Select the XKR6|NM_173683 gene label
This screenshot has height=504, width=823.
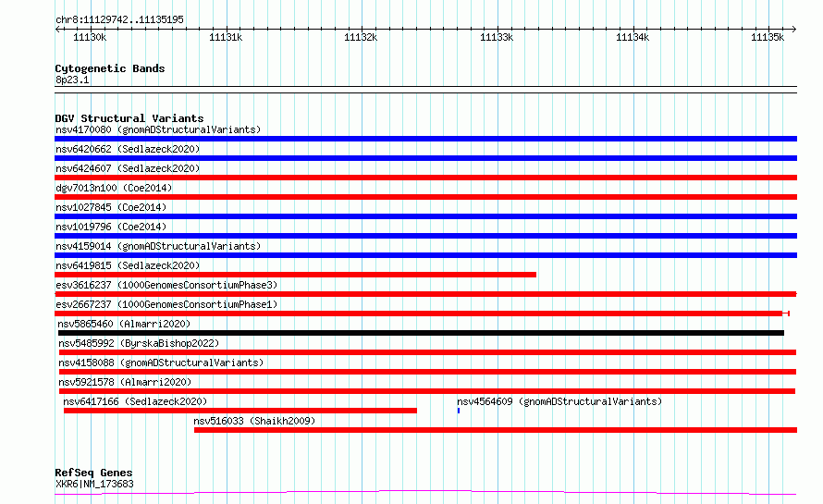click(94, 484)
